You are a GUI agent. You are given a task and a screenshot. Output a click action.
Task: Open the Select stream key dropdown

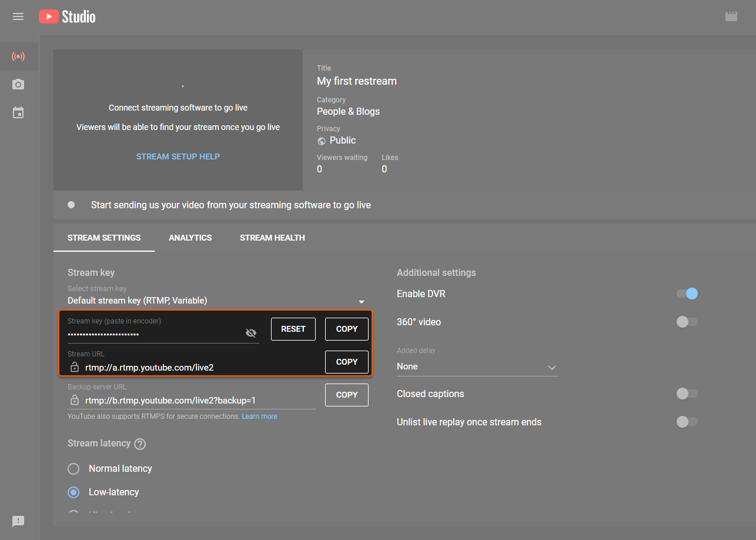tap(362, 301)
